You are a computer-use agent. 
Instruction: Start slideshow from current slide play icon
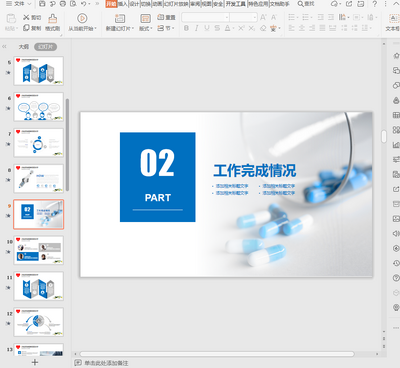(82, 18)
